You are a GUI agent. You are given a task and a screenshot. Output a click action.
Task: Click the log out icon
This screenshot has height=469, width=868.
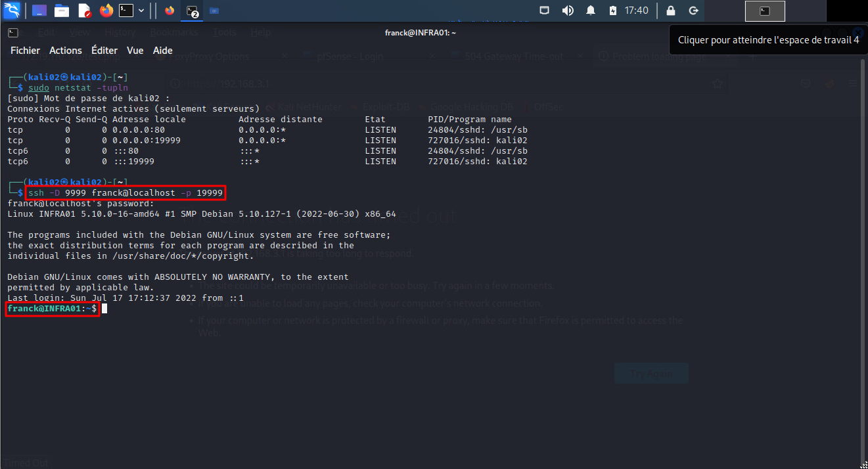click(x=693, y=11)
